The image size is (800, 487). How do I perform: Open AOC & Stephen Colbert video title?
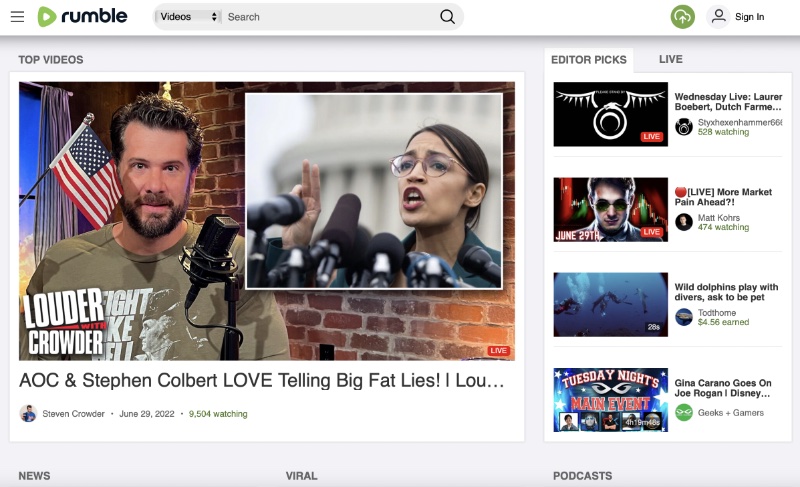coord(262,380)
